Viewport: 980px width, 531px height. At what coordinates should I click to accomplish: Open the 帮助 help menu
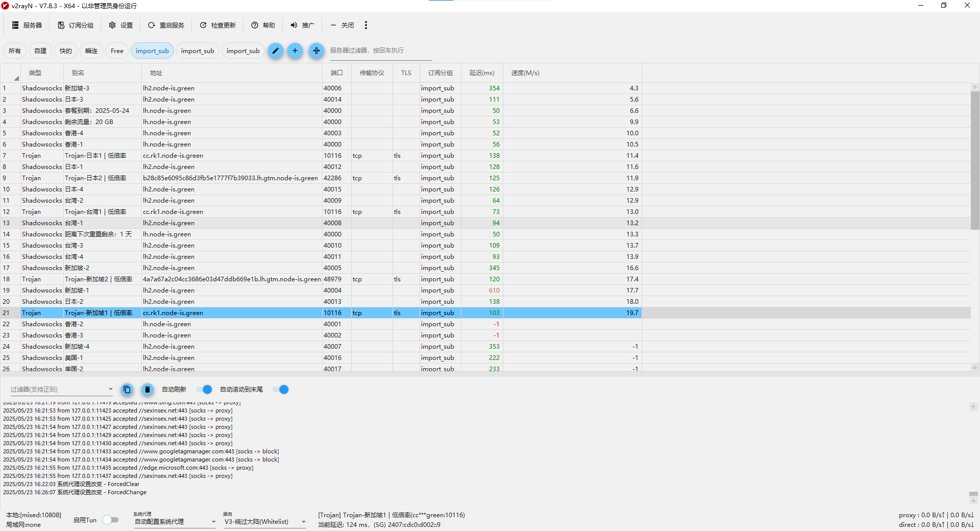click(x=263, y=25)
